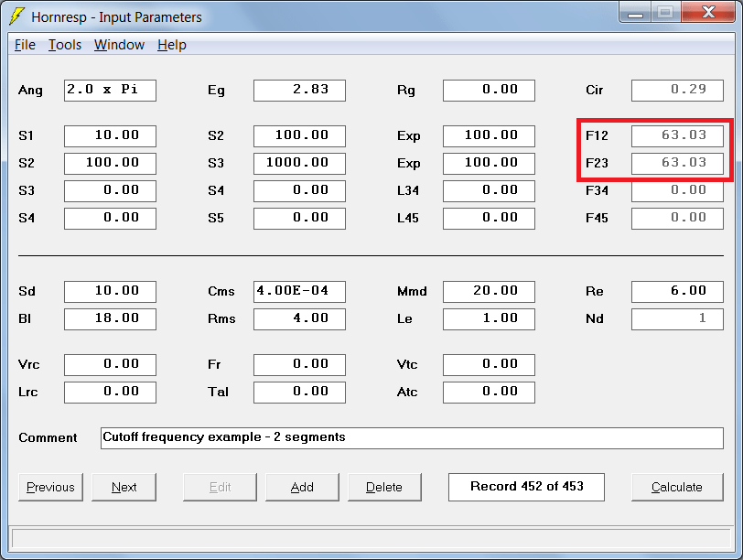Click the Mmd field showing 20.00
Screen dimensions: 743x560
[x=489, y=291]
